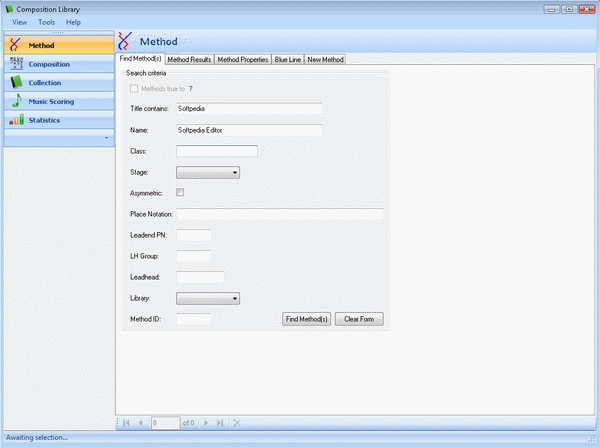Click the Find Method(s) button
This screenshot has width=600, height=447.
307,319
